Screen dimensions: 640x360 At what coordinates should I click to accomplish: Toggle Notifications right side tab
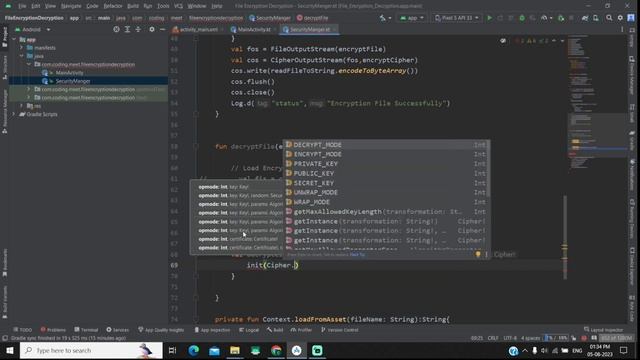click(x=632, y=176)
